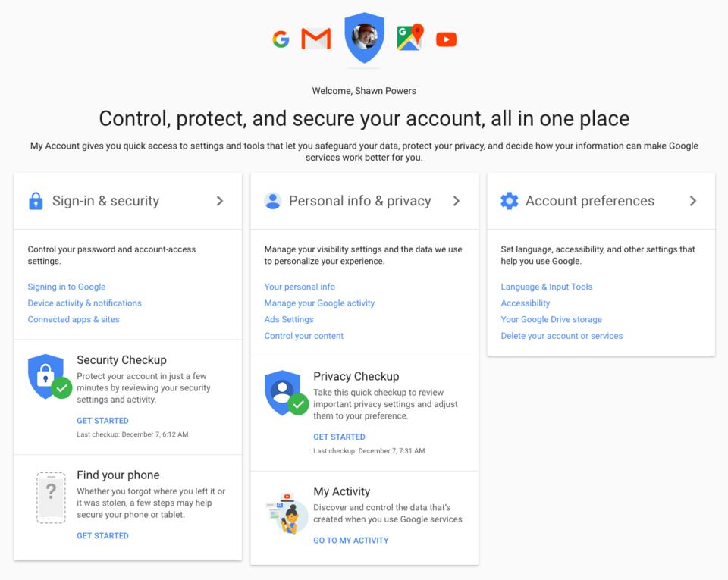
Task: Click the Google Maps pin icon
Action: 409,38
